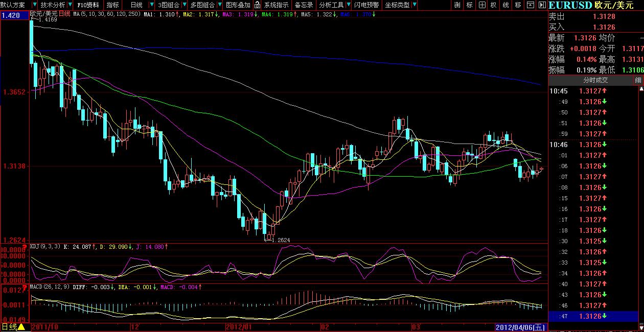Click the 1.420 price axis box
The height and width of the screenshot is (332, 644).
(x=15, y=15)
